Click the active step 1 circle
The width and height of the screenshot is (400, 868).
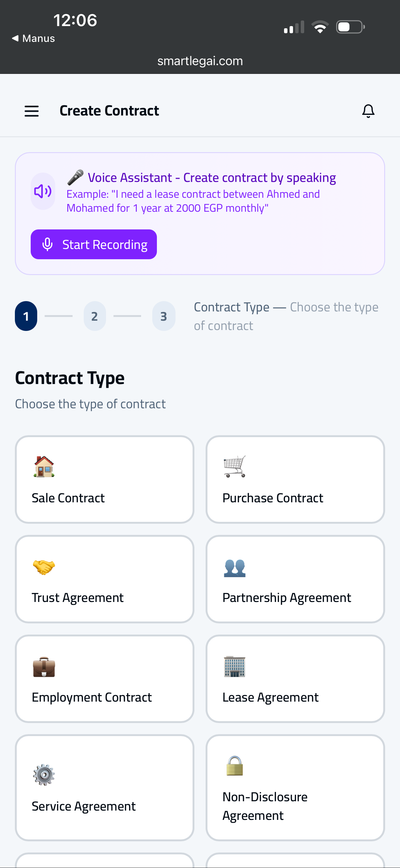[x=26, y=316]
